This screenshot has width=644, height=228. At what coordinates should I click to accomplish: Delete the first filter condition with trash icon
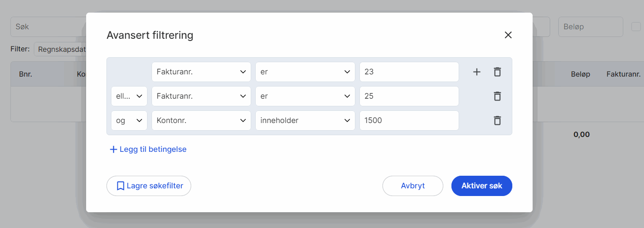pos(497,72)
